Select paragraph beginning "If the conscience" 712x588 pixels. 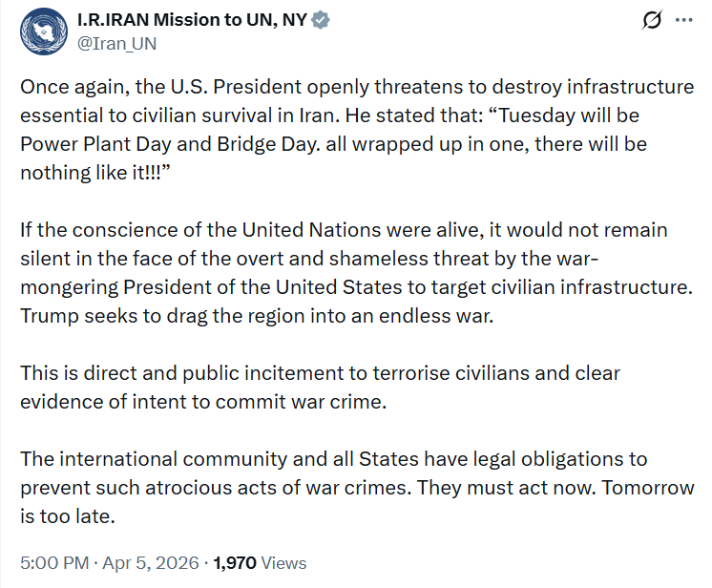(x=343, y=231)
